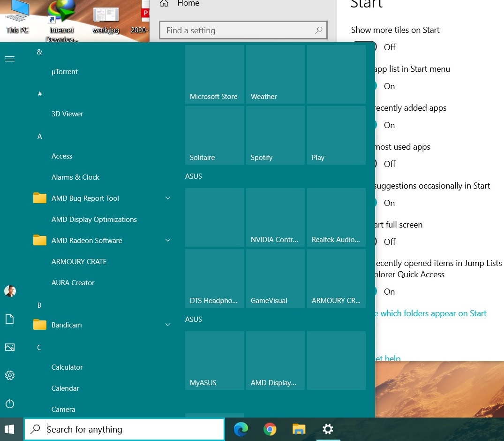Click the Find a setting search field
Screen dimensions: 504x441
pos(243,30)
